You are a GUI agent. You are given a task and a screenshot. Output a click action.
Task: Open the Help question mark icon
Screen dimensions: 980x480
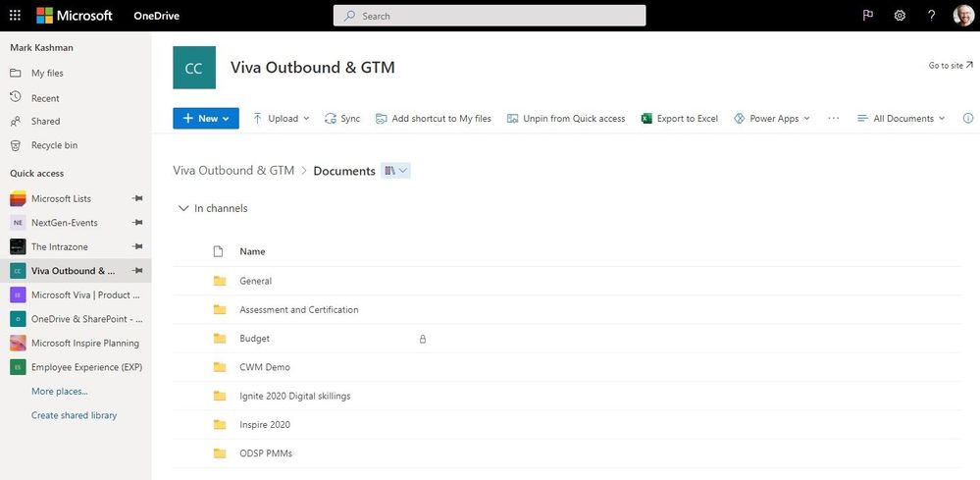tap(931, 16)
